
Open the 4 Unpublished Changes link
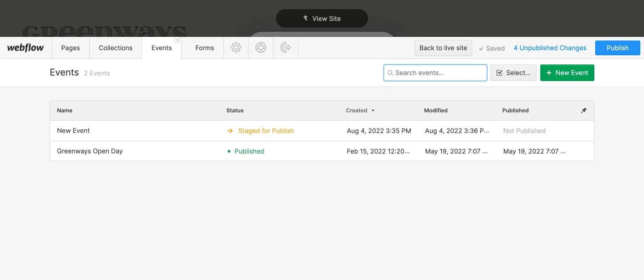[x=550, y=48]
